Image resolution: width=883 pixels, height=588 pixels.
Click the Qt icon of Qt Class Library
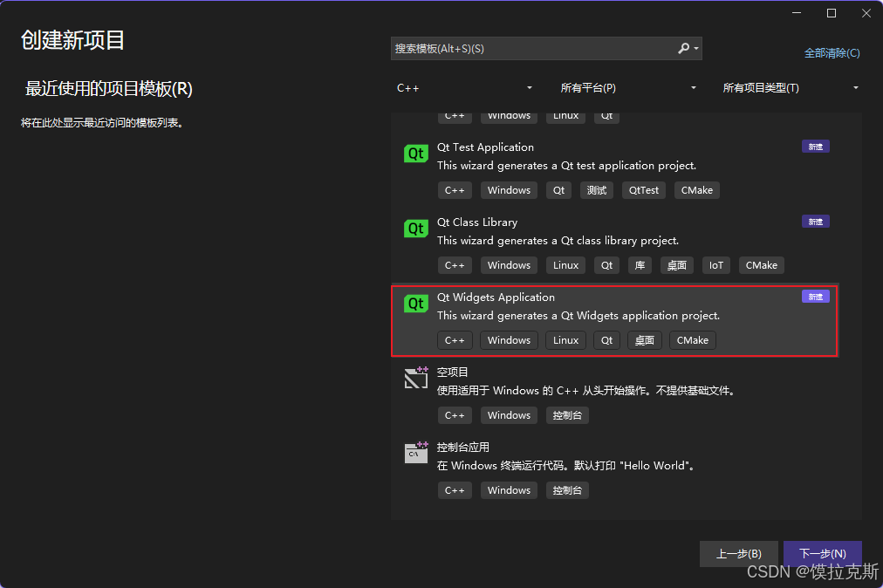(416, 229)
